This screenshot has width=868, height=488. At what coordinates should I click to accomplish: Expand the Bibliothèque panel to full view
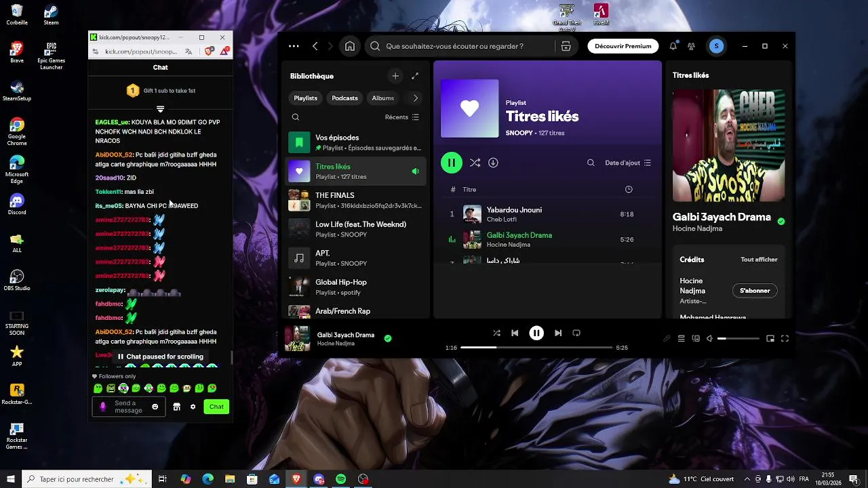[415, 76]
